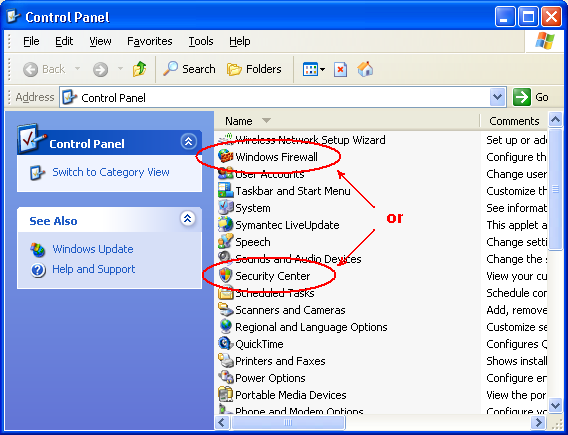Click the Comments column header
Image resolution: width=568 pixels, height=435 pixels.
pos(514,121)
